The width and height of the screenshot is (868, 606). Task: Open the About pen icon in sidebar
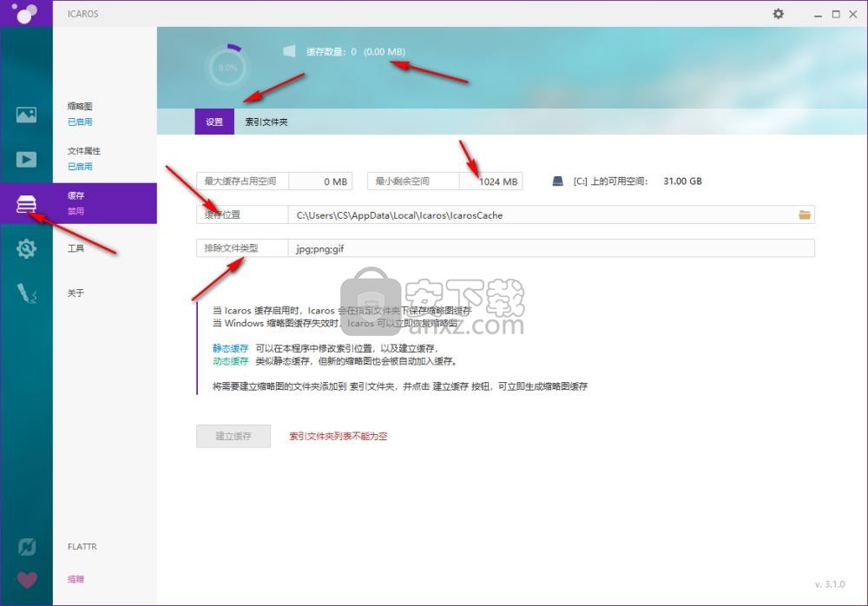click(26, 293)
